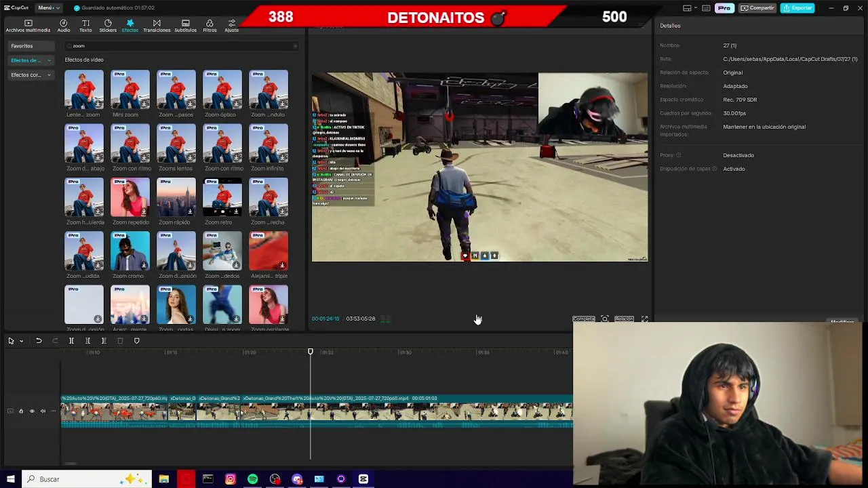Redo the last action
Image resolution: width=868 pixels, height=488 pixels.
pyautogui.click(x=55, y=341)
